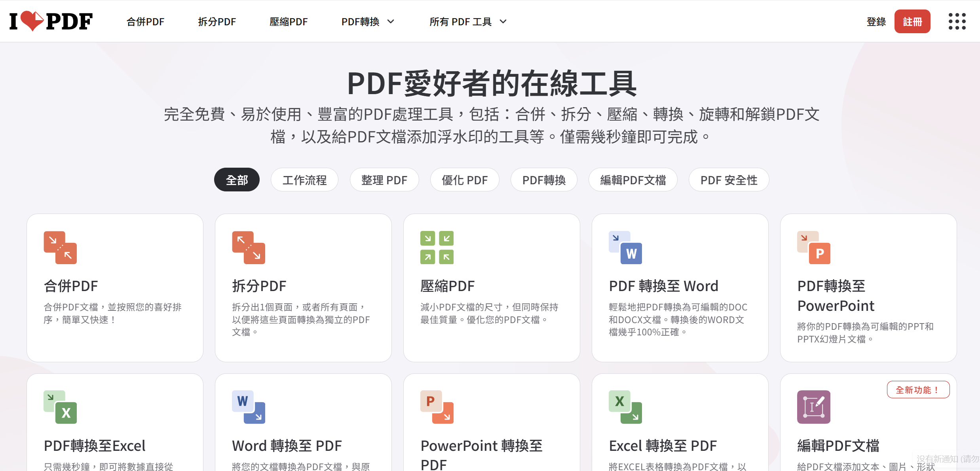
Task: Click 合併PDF in the top navigation
Action: pyautogui.click(x=145, y=22)
